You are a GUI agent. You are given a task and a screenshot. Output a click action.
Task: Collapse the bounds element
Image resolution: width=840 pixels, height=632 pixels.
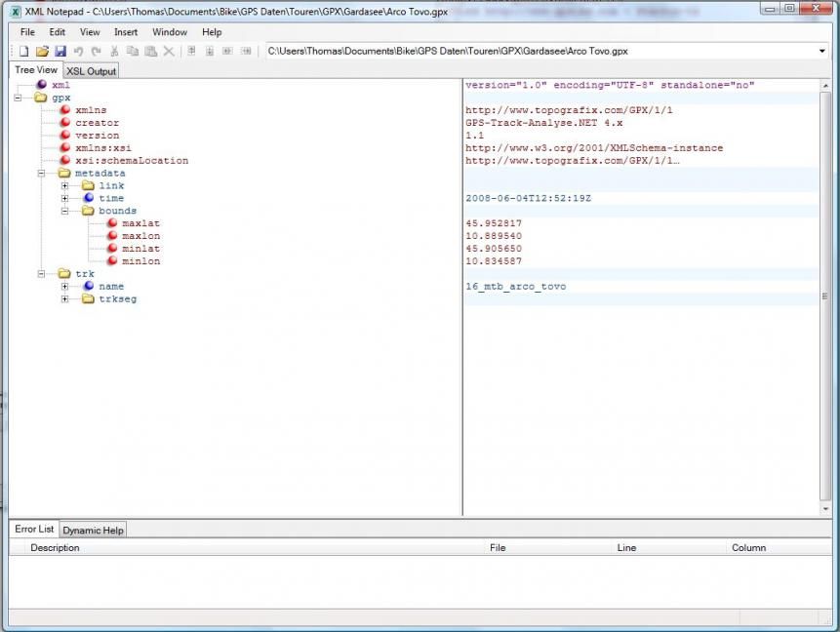coord(65,211)
